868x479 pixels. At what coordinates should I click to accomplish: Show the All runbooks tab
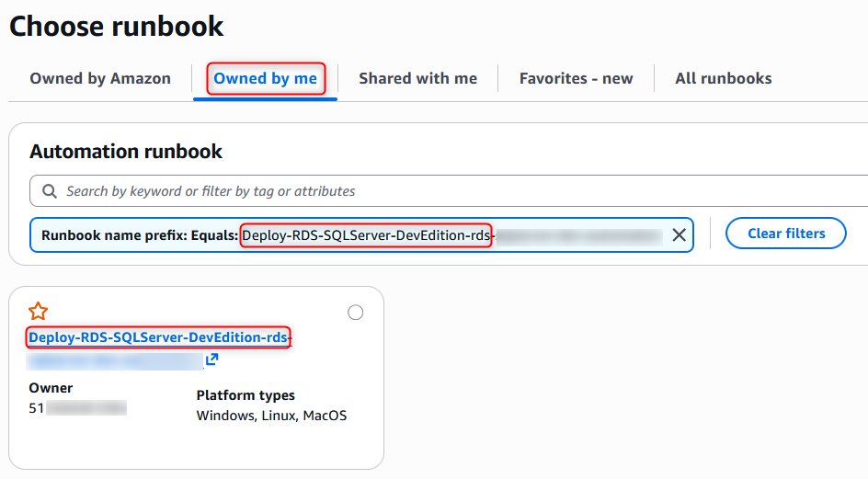tap(724, 79)
